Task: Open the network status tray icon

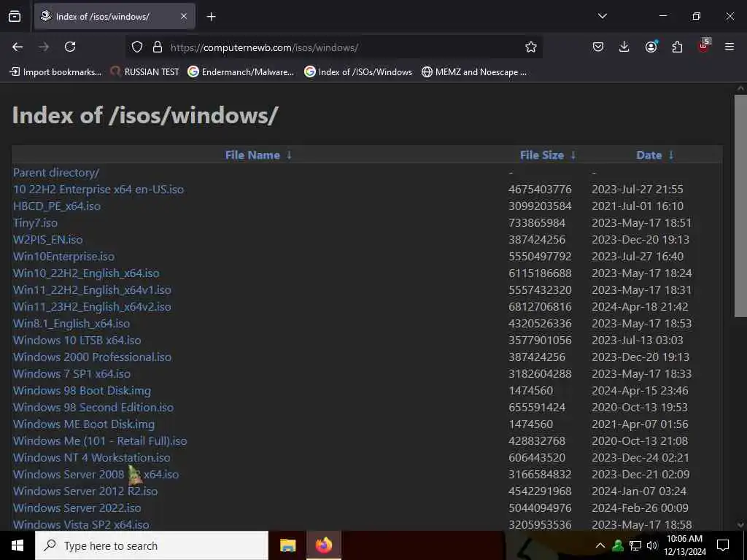Action: click(x=635, y=545)
